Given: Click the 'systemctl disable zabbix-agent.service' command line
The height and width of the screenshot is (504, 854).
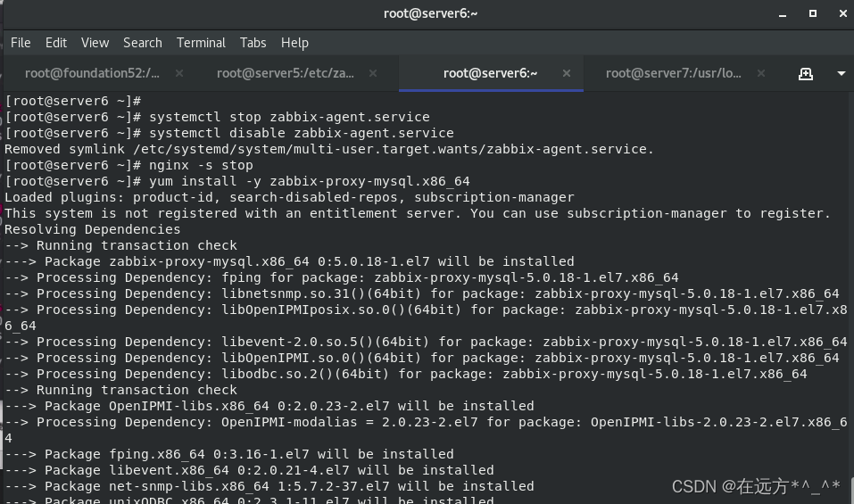Looking at the screenshot, I should pos(229,133).
